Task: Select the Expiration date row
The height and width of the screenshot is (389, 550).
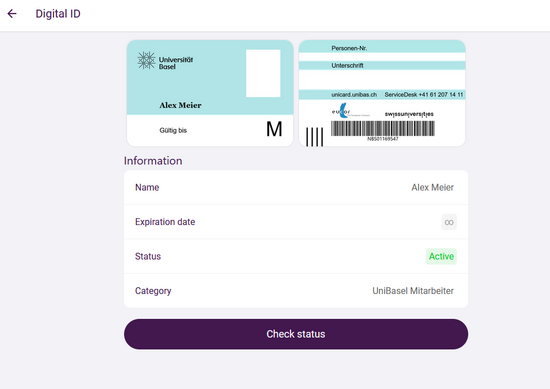Action: point(296,222)
